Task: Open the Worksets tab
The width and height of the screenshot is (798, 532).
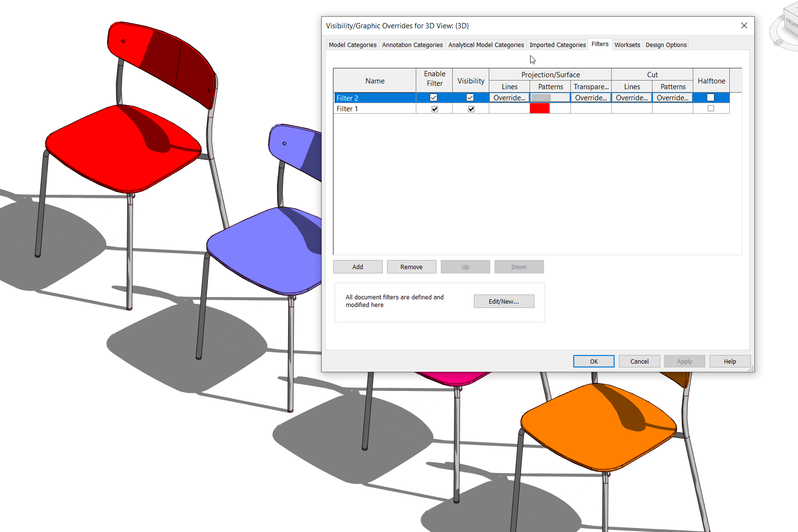Action: tap(627, 45)
